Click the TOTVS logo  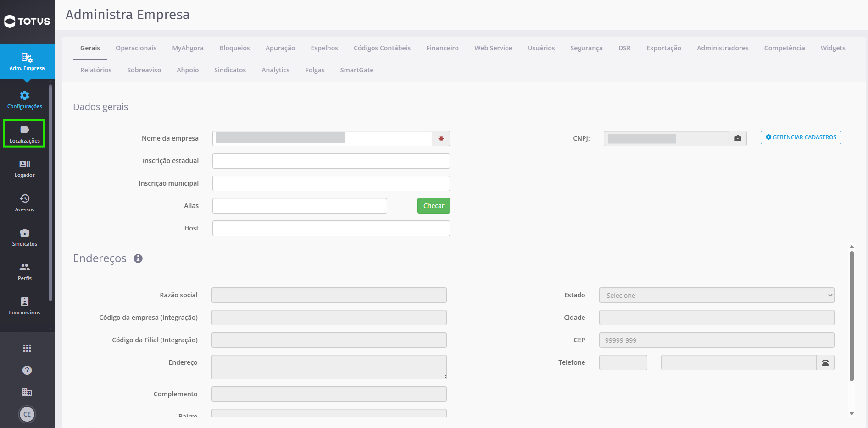click(x=27, y=21)
